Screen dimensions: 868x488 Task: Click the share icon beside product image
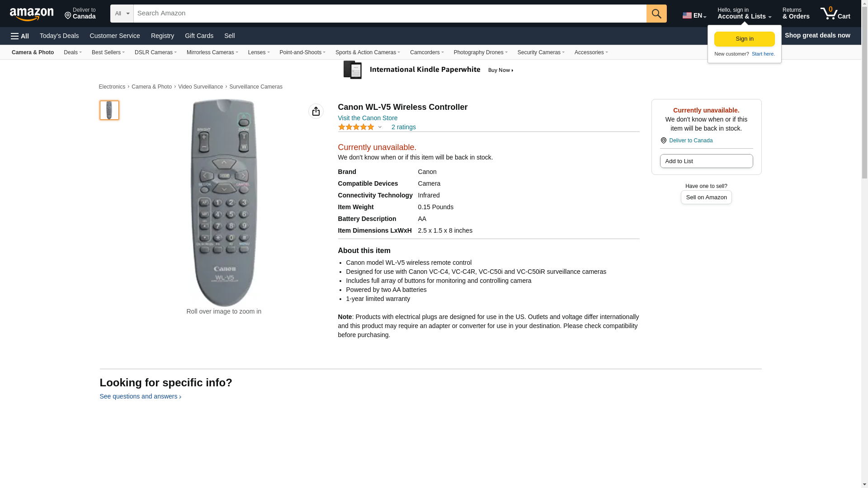316,111
